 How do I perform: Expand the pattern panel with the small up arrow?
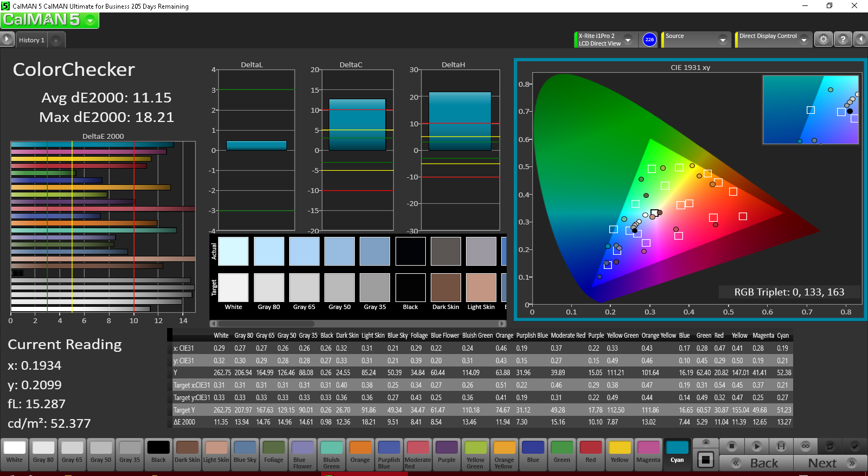point(705,442)
